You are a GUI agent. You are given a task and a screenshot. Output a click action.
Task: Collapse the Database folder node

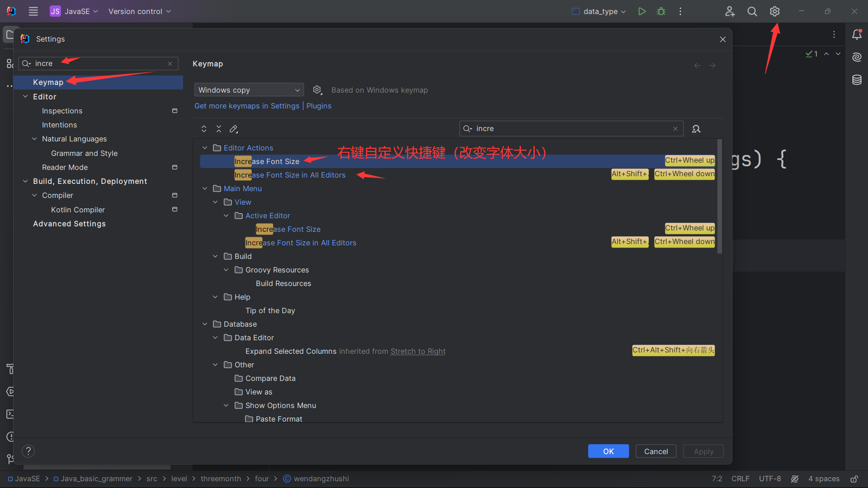click(205, 324)
